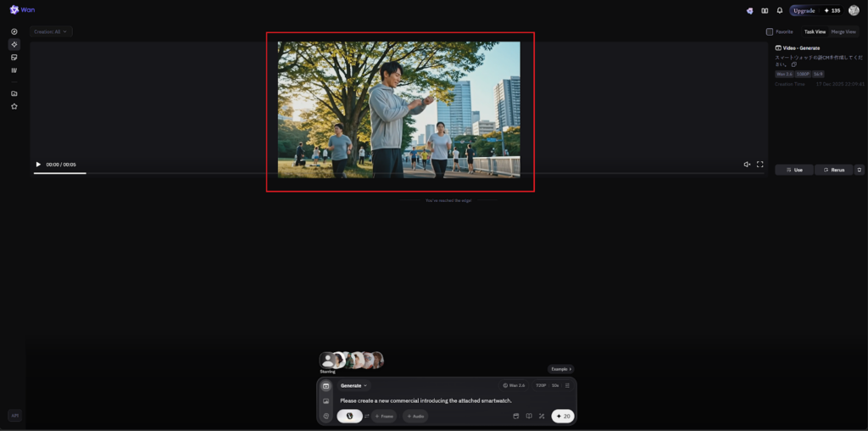868x431 pixels.
Task: Expand the Creation: All filter dropdown
Action: click(51, 31)
